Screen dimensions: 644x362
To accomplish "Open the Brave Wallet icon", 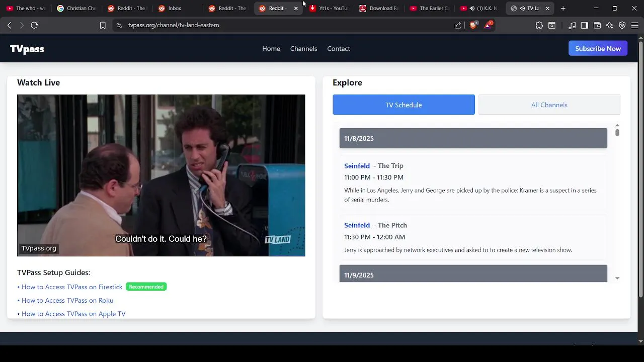I will pos(597,25).
